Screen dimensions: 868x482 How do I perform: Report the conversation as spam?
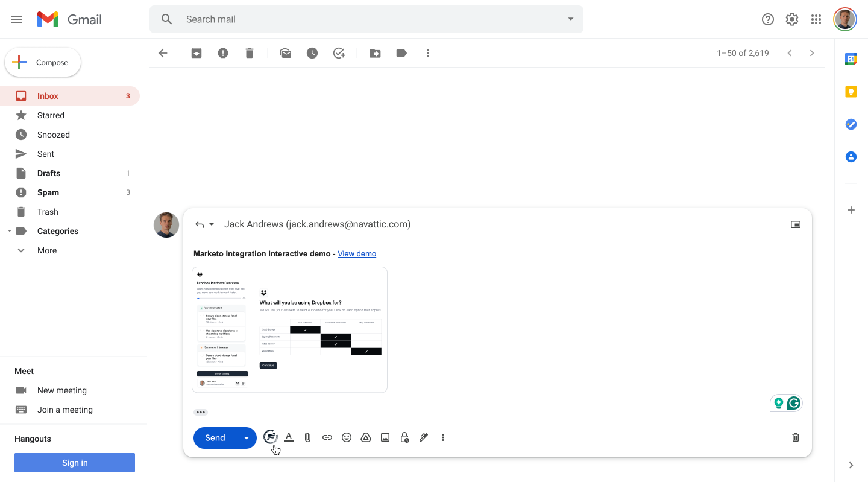[223, 53]
